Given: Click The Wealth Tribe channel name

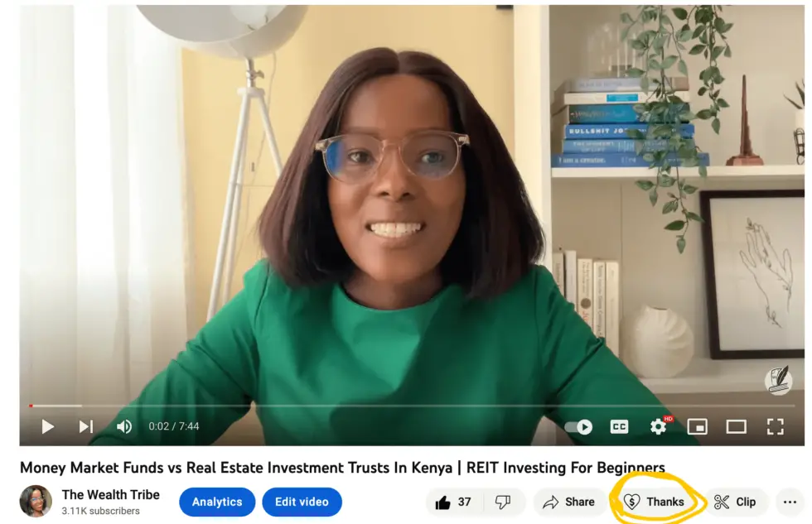Looking at the screenshot, I should pyautogui.click(x=111, y=495).
